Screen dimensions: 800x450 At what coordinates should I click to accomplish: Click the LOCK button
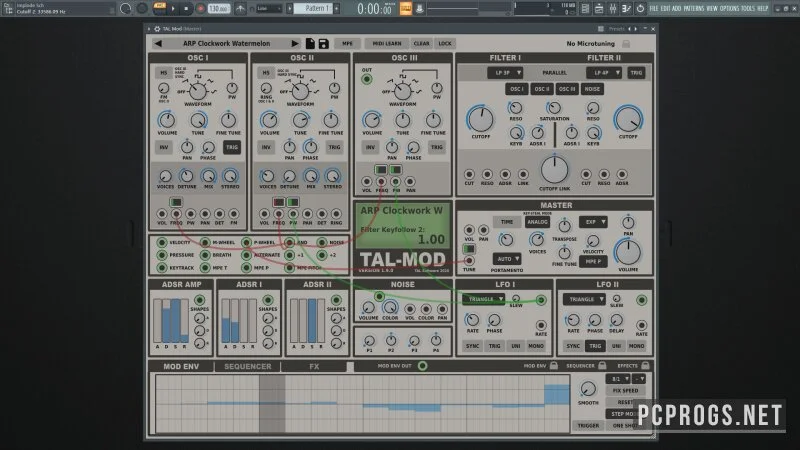point(445,44)
